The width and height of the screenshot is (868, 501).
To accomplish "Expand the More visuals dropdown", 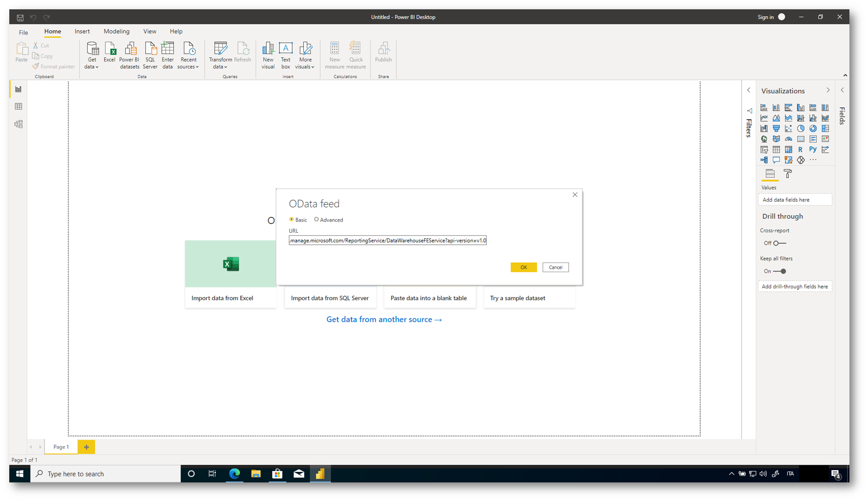I will [305, 55].
